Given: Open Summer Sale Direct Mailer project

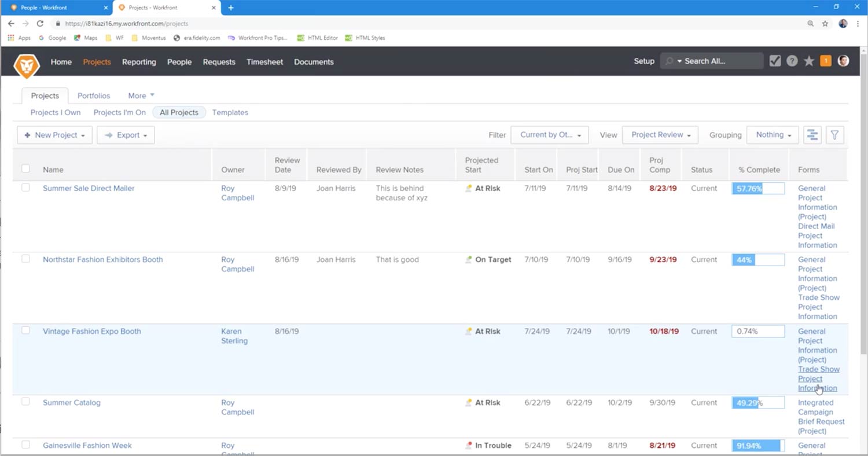Looking at the screenshot, I should point(89,188).
